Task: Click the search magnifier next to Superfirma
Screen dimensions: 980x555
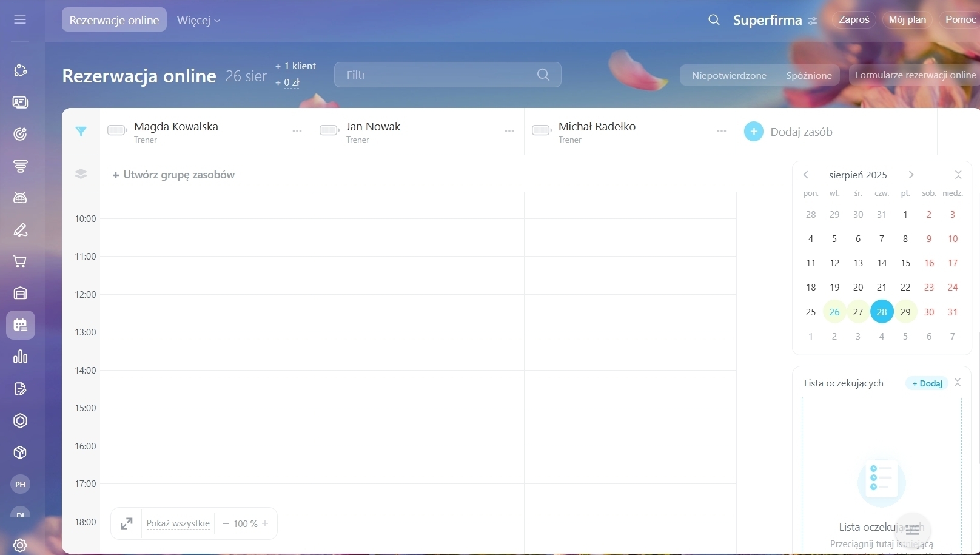Action: [714, 20]
